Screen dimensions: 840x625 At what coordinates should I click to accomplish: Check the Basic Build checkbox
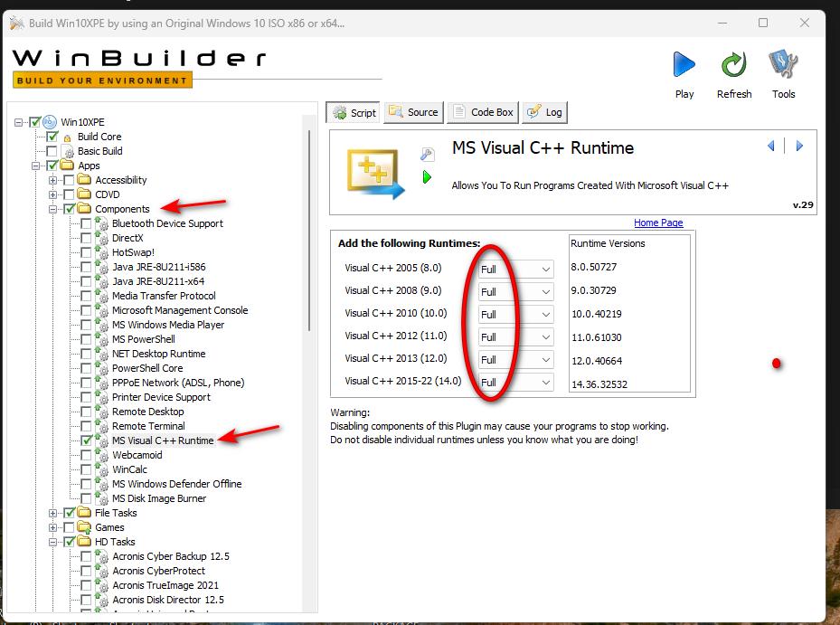pos(52,151)
